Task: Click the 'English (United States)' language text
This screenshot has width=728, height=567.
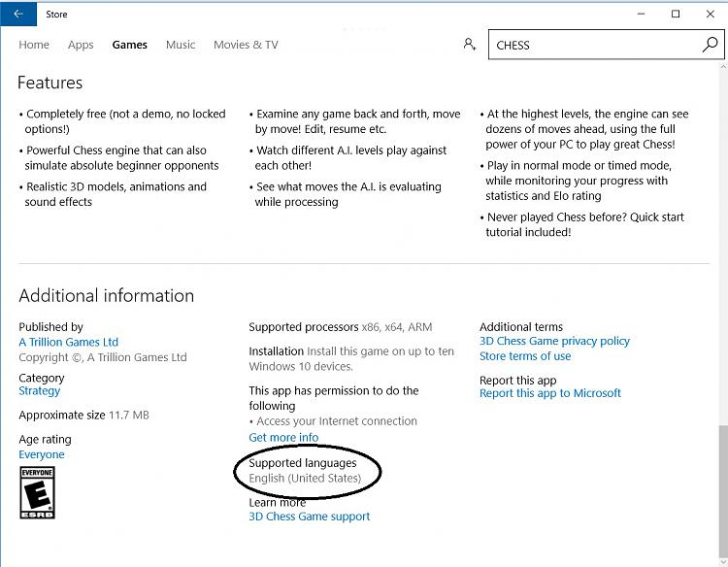Action: coord(305,479)
